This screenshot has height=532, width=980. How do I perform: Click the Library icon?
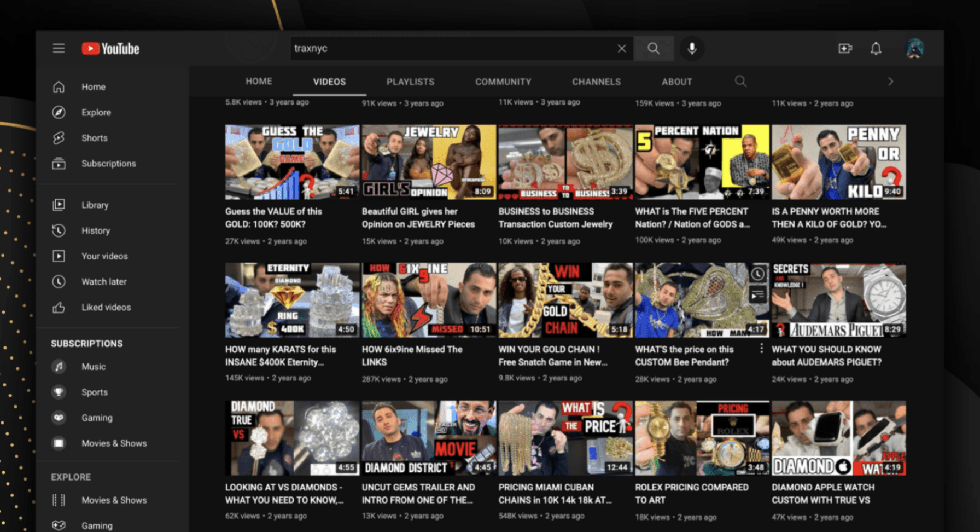(x=59, y=205)
